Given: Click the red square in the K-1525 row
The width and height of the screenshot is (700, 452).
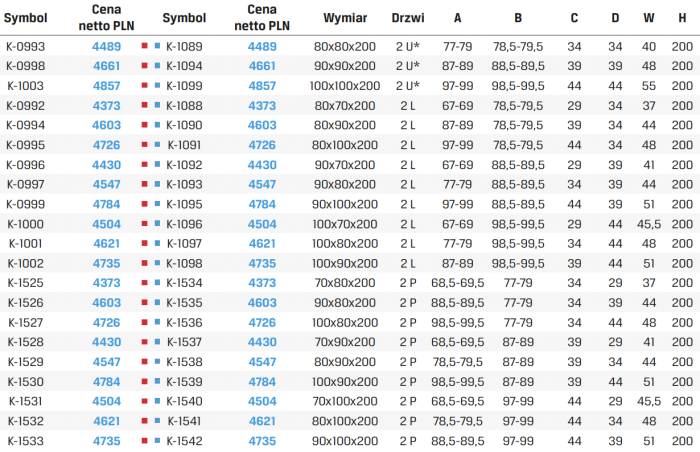Looking at the screenshot, I should 144,282.
